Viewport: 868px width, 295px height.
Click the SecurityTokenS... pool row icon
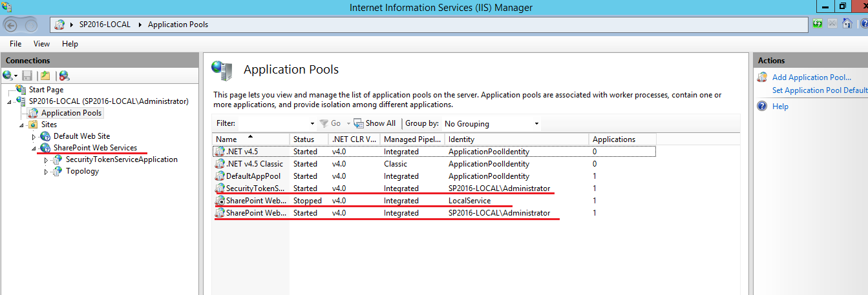pos(220,188)
